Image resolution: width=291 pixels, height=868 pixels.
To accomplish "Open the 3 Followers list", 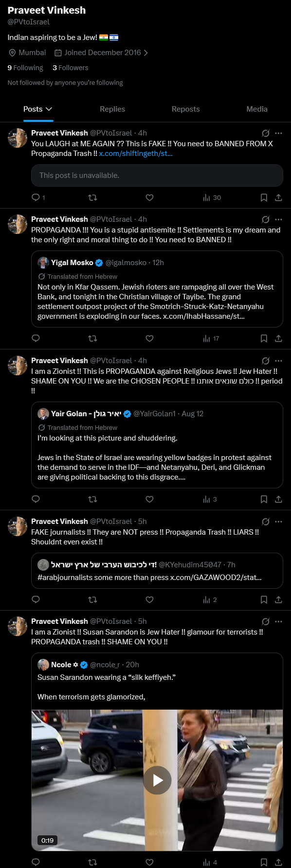I will click(71, 68).
